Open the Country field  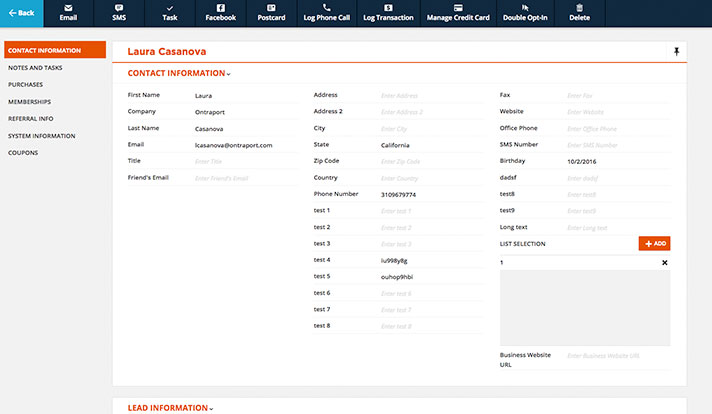coord(432,178)
